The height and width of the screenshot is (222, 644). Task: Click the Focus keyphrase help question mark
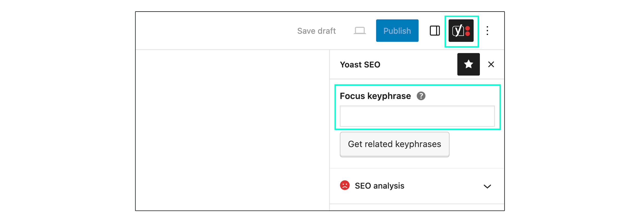point(421,96)
